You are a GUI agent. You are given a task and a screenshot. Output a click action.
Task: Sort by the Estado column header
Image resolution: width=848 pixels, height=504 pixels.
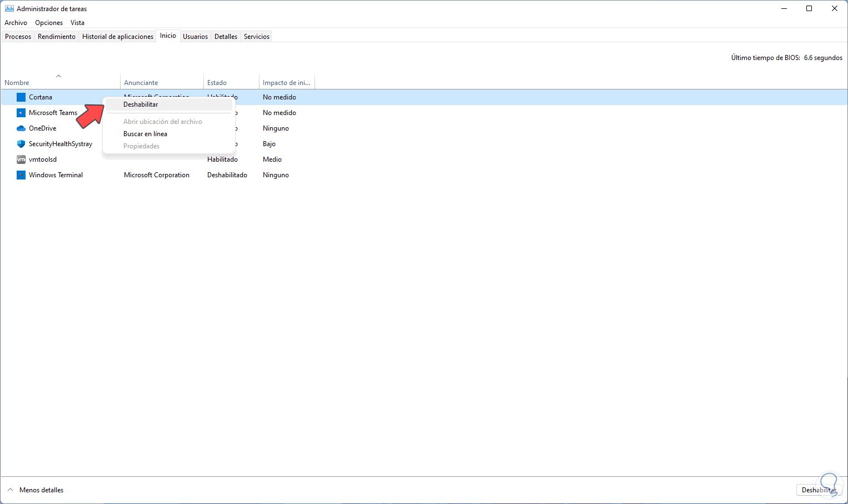point(231,82)
